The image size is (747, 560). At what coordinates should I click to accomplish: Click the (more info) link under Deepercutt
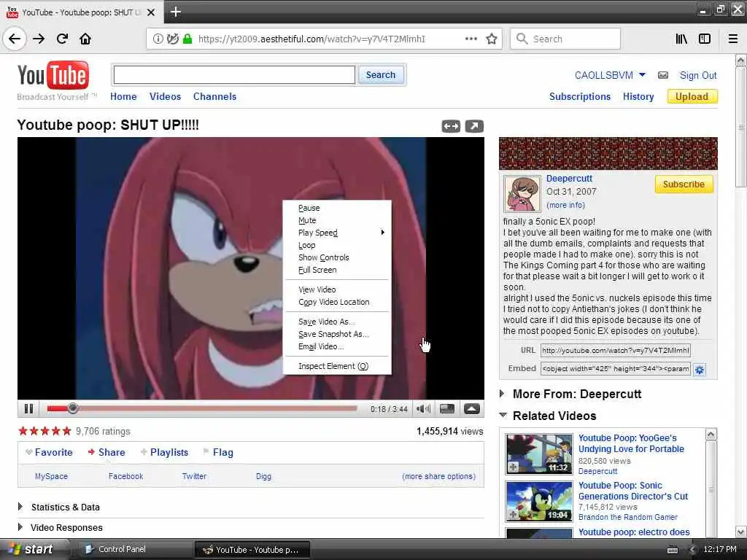coord(565,205)
